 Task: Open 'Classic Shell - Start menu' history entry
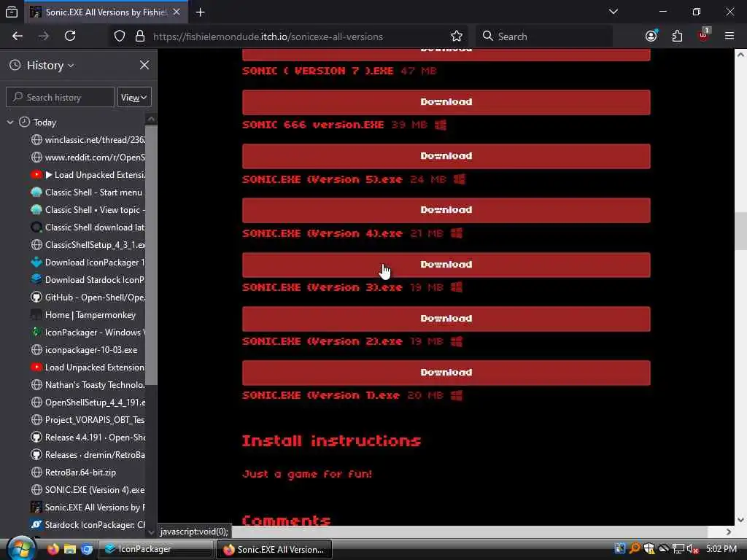click(88, 192)
